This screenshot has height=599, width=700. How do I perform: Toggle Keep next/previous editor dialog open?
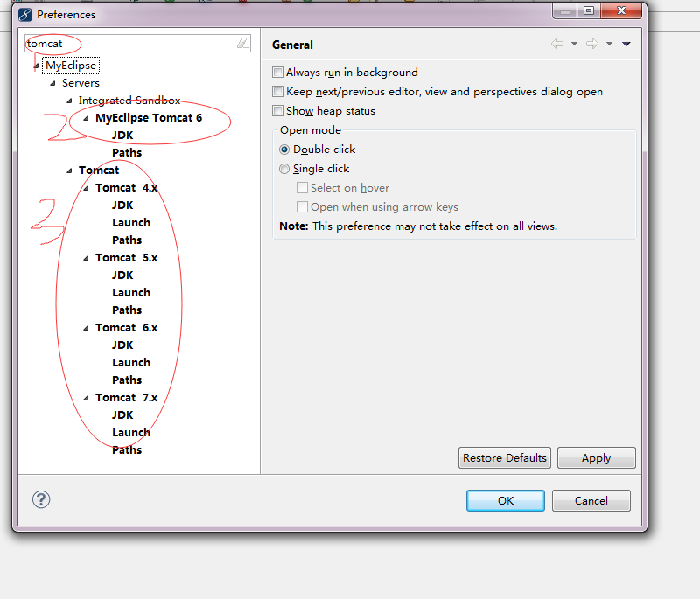(x=277, y=92)
